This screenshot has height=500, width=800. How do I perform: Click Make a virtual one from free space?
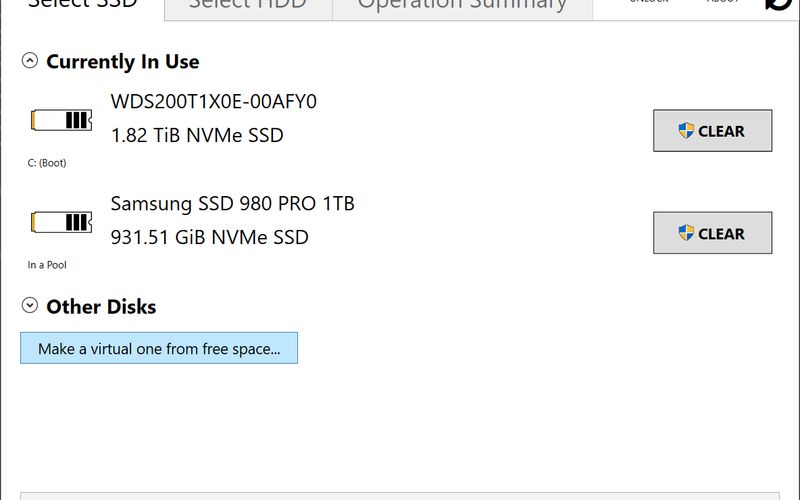coord(159,349)
